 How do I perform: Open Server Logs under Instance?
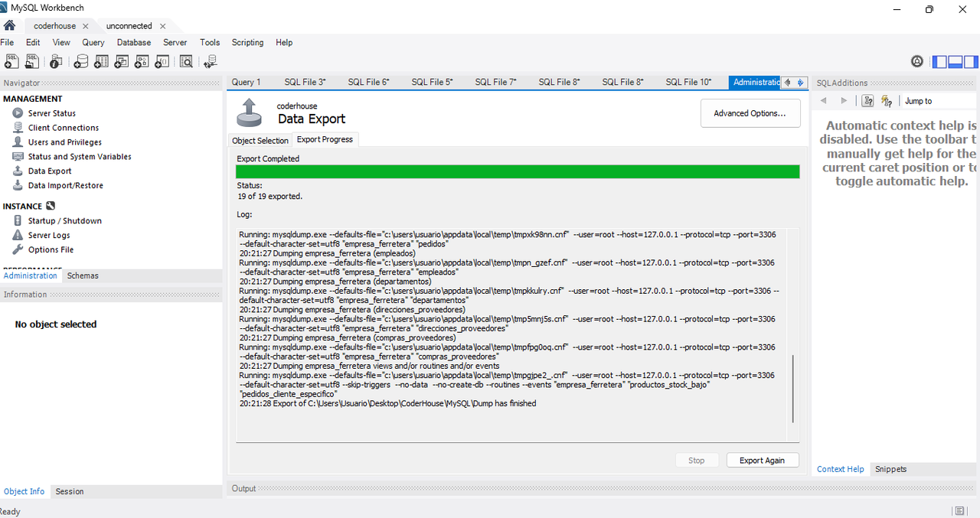point(49,236)
